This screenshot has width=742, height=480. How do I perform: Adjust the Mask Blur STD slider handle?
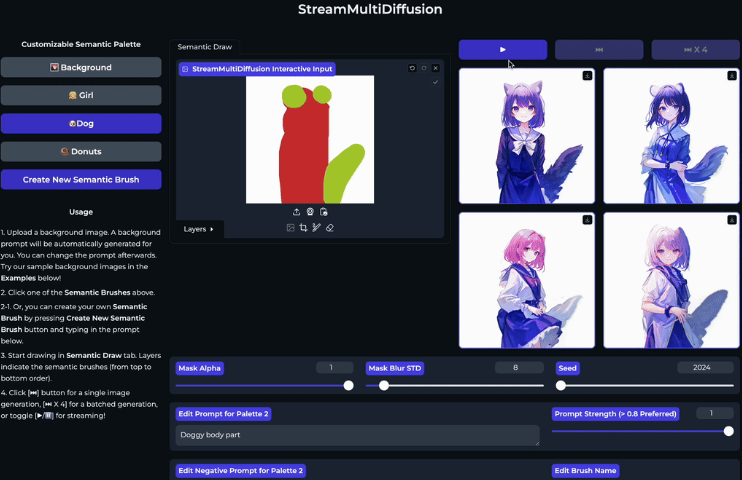coord(384,386)
